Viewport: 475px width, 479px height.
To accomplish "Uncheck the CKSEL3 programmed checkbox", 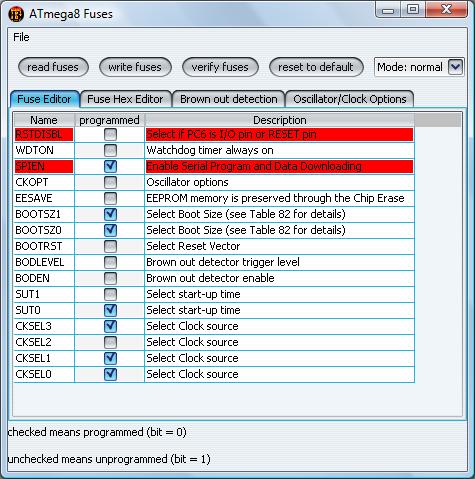I will [110, 326].
